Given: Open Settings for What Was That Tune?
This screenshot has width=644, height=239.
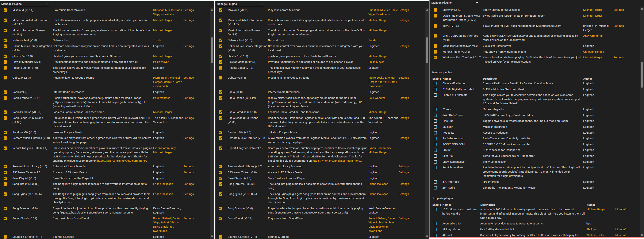Looking at the screenshot, I should tap(618, 58).
